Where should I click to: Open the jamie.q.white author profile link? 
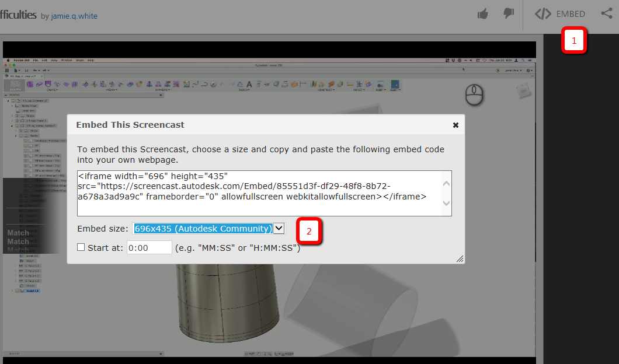[74, 15]
